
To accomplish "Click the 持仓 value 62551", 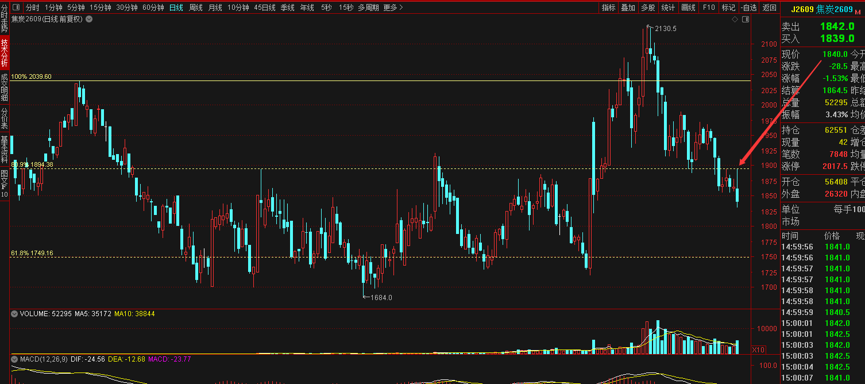I will coord(836,130).
